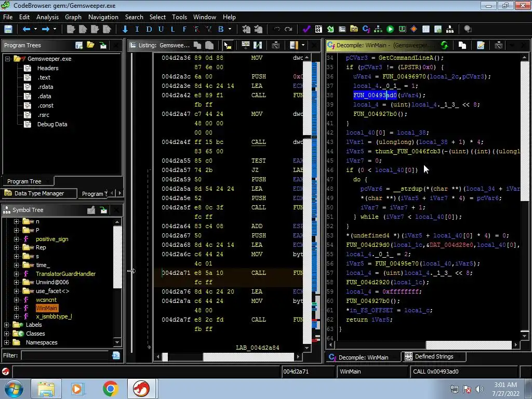Click the Decompile snapshot camera icon
This screenshot has width=532, height=399.
pyautogui.click(x=498, y=45)
